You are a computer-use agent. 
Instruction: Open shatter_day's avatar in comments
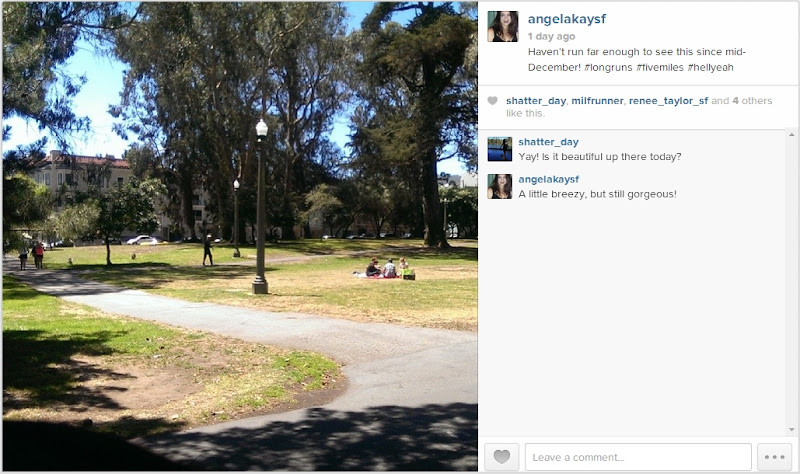[499, 149]
